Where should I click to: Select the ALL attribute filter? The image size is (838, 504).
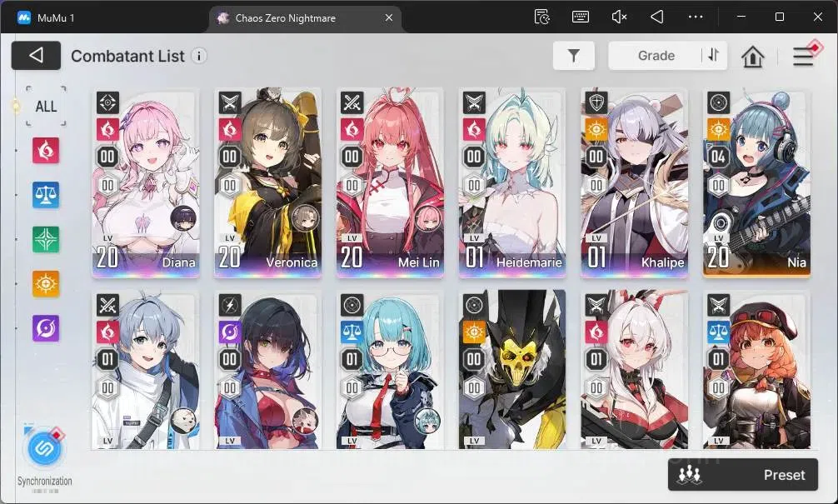(x=46, y=107)
